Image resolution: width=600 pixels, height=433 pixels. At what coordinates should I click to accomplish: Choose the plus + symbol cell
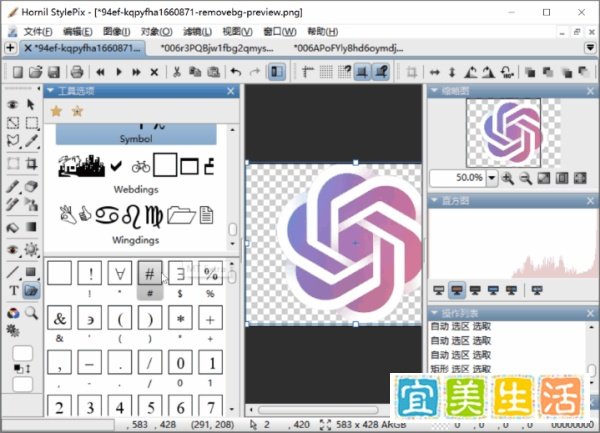(210, 319)
